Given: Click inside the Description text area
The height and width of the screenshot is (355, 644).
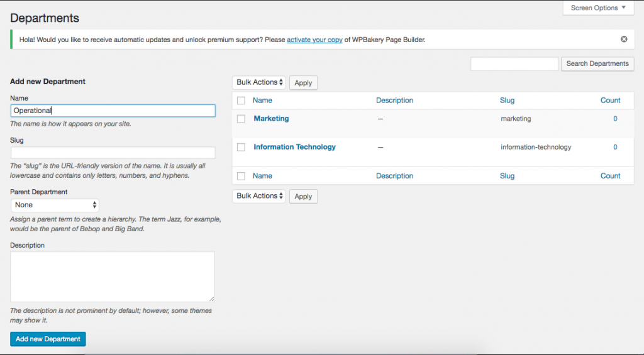Looking at the screenshot, I should tap(113, 276).
